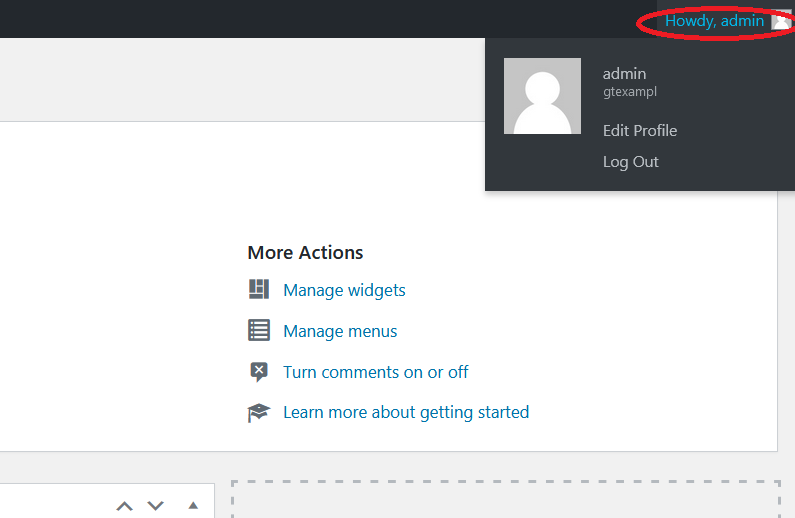Click the comments speech bubble icon

point(259,372)
